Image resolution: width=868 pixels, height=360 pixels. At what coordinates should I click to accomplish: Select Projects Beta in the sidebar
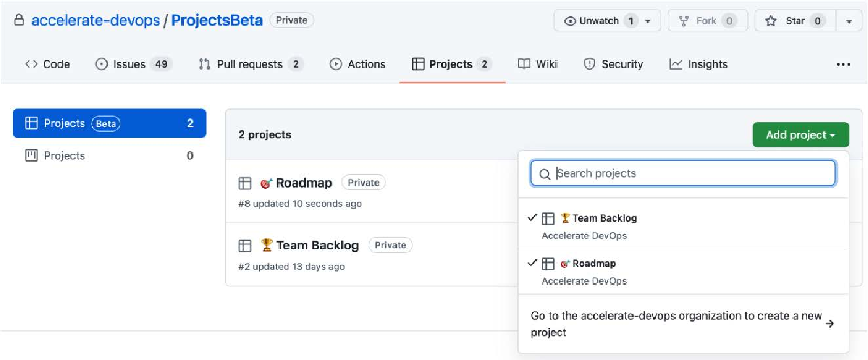point(109,123)
